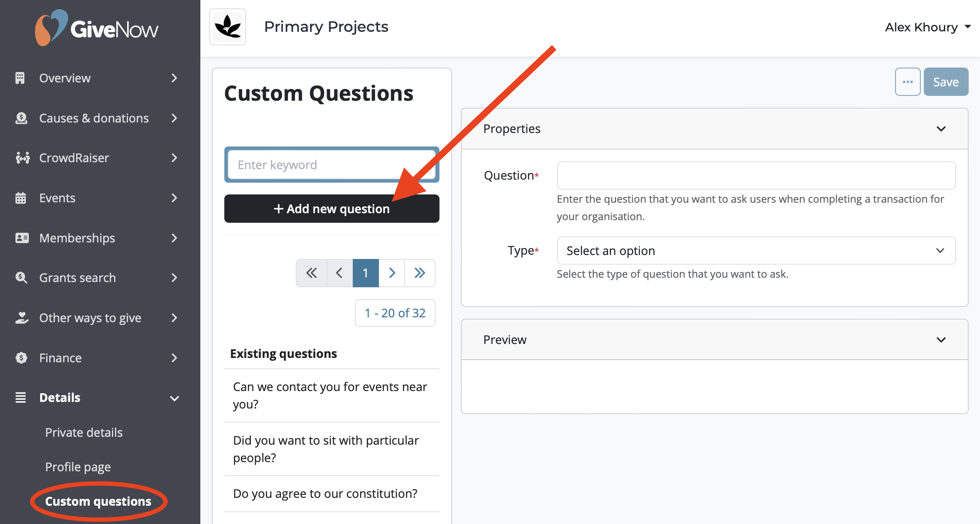Select the Causes & donations icon
Viewport: 980px width, 524px height.
click(20, 118)
